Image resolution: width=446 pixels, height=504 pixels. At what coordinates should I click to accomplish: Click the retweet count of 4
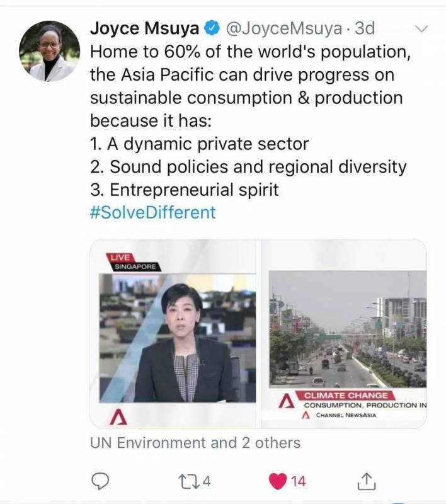pyautogui.click(x=205, y=481)
